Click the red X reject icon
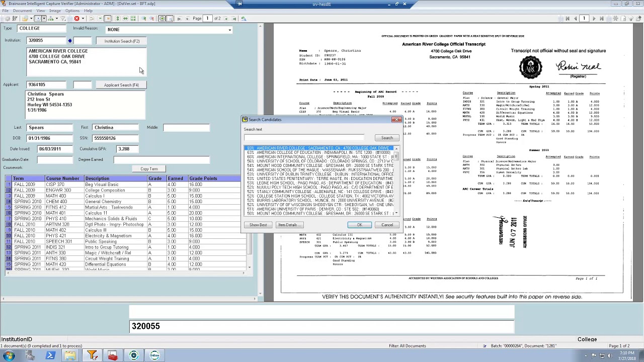 click(x=76, y=19)
